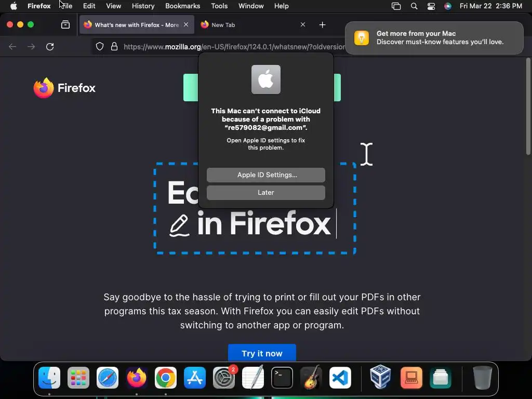Open VirtualBox from the Dock
This screenshot has height=399, width=532.
[x=380, y=377]
